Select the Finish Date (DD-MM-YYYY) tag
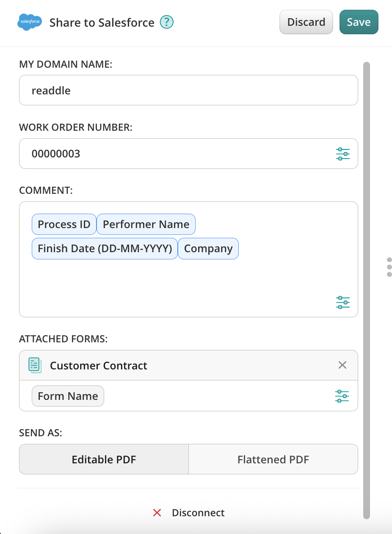392x534 pixels. pyautogui.click(x=105, y=249)
